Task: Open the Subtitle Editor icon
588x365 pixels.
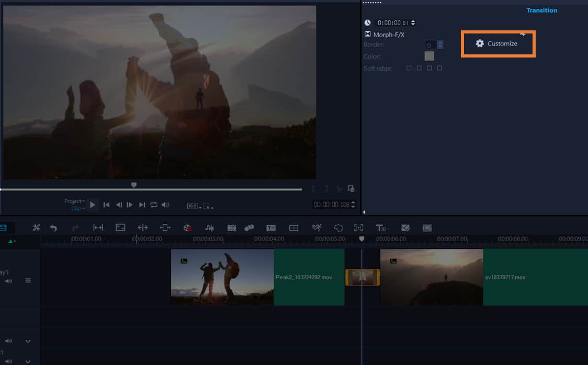Action: coord(271,227)
